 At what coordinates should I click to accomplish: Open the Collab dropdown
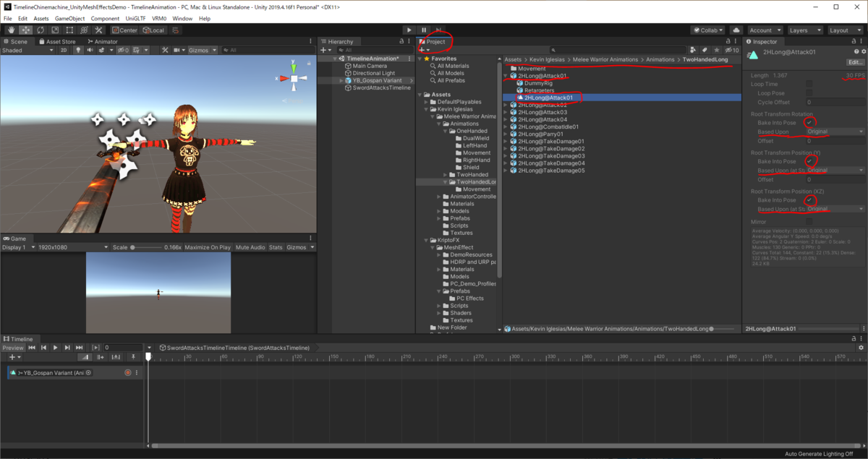point(709,30)
